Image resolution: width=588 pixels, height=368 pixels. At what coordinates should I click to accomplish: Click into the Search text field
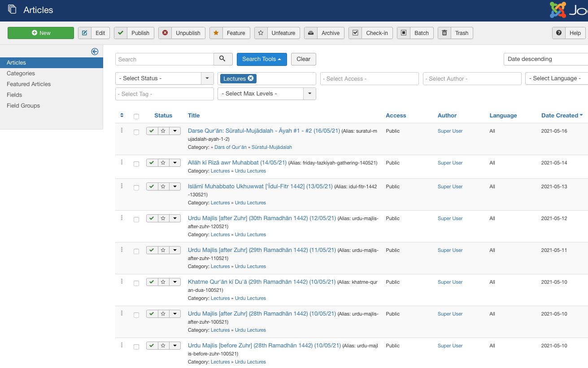point(164,59)
